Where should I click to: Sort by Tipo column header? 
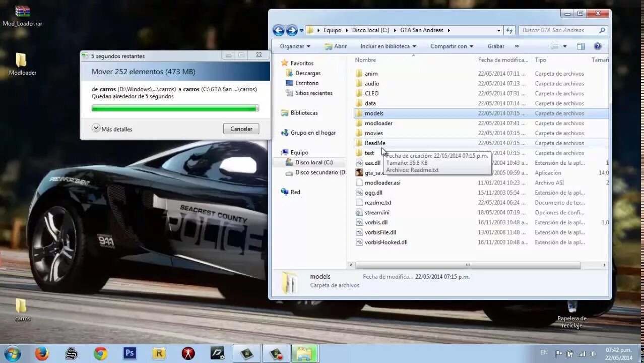(x=541, y=60)
